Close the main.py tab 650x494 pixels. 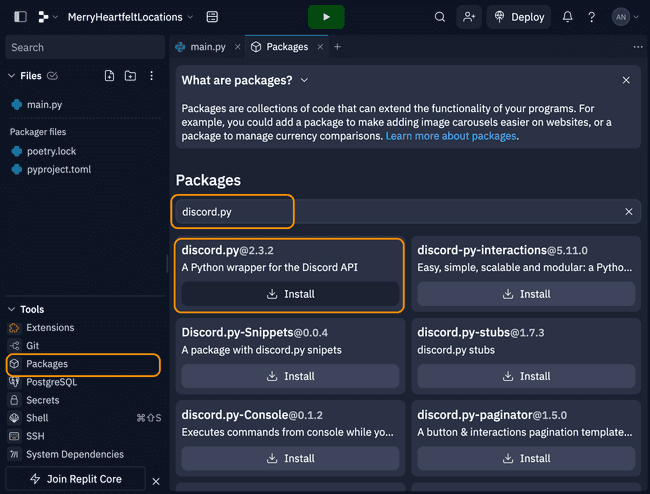[238, 47]
